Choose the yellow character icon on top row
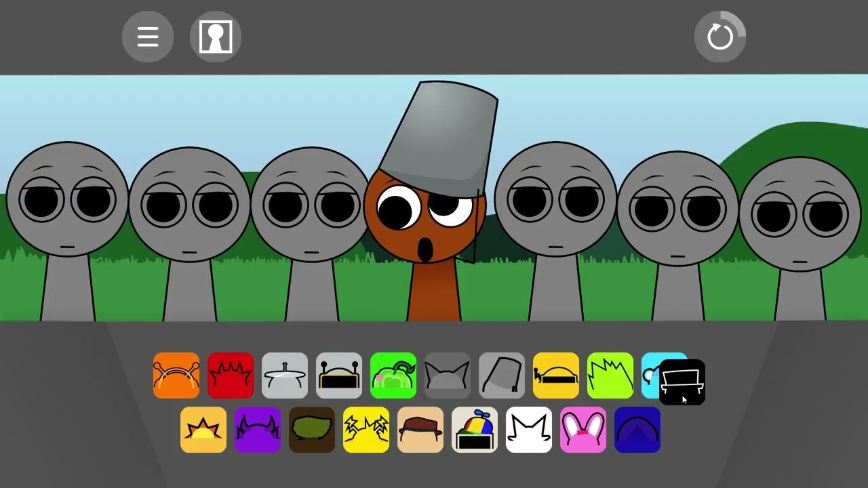 pyautogui.click(x=556, y=375)
